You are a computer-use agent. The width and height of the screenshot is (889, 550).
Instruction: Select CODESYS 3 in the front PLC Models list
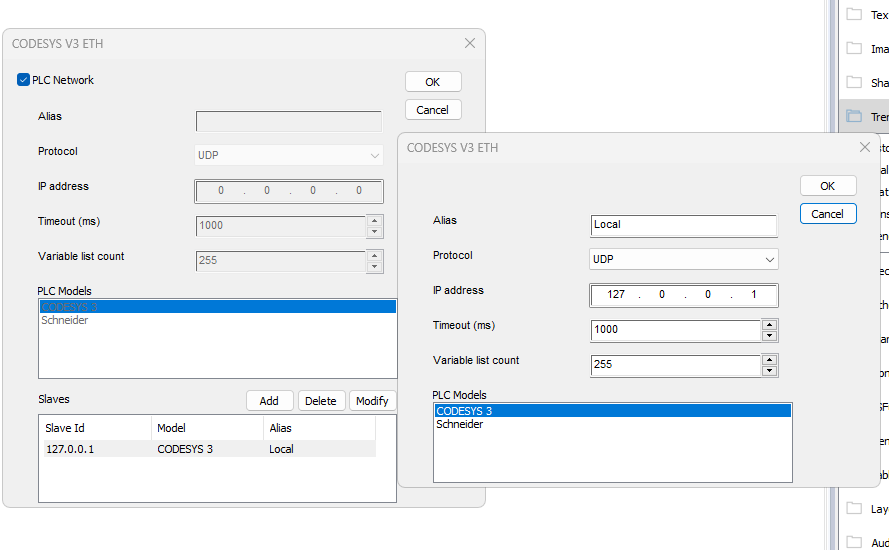tap(463, 411)
